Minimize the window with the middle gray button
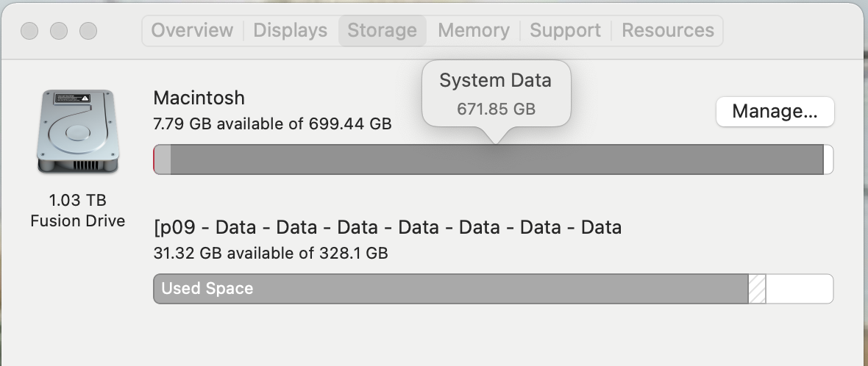868x366 pixels. (59, 31)
